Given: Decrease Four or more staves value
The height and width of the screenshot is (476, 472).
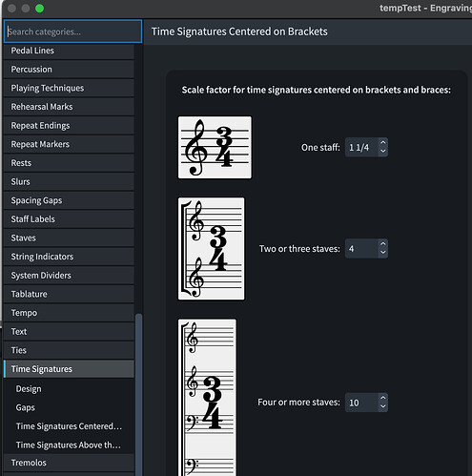Looking at the screenshot, I should point(383,406).
